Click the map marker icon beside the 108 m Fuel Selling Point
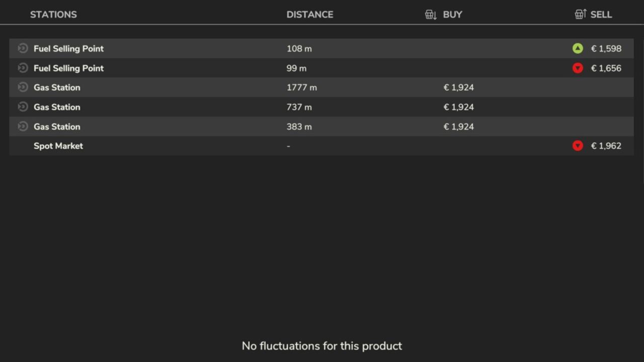The height and width of the screenshot is (362, 644). coord(23,48)
